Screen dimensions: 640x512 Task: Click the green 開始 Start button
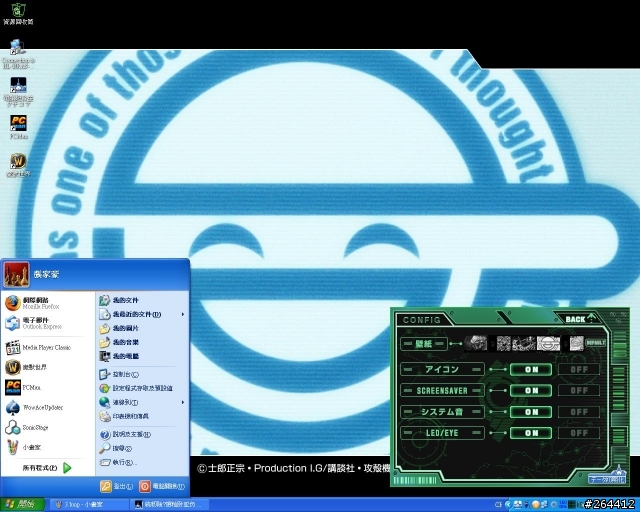[x=22, y=505]
